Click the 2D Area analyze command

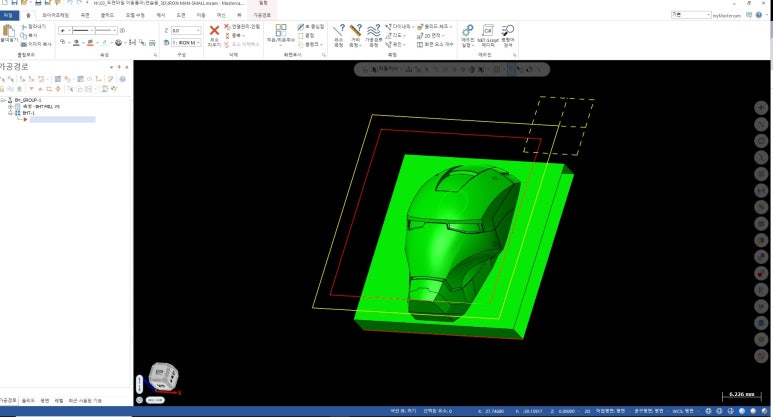click(429, 35)
